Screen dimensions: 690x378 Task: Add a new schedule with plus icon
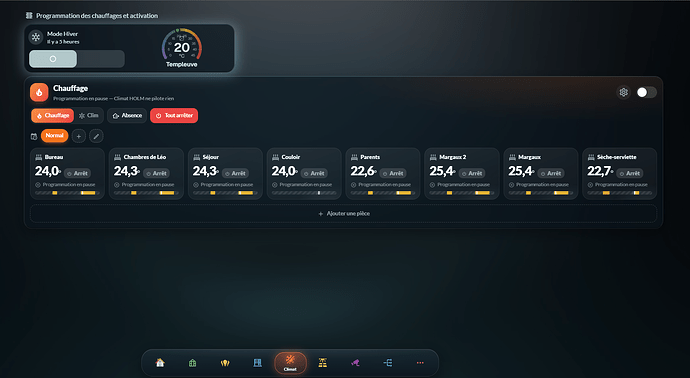click(78, 136)
